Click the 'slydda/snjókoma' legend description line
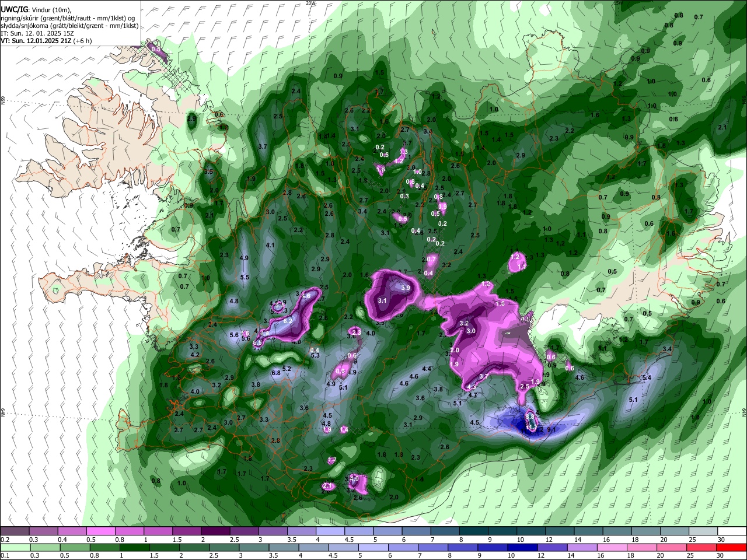Viewport: 747px width, 560px height. pos(69,25)
